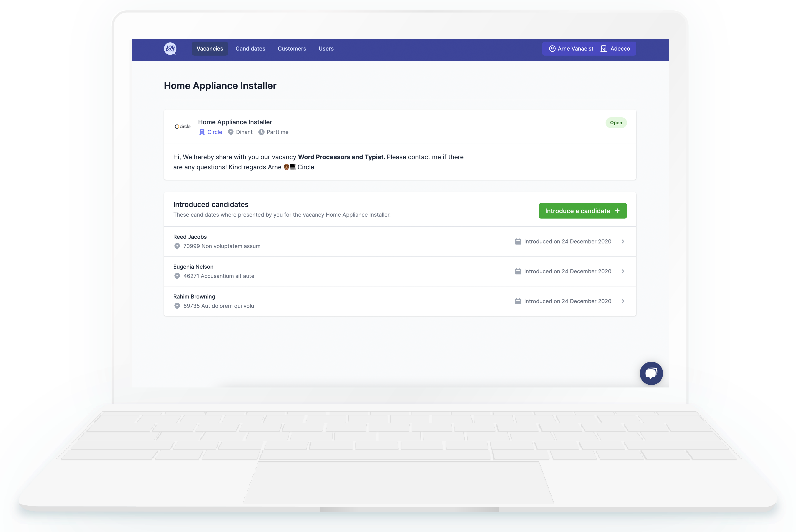The height and width of the screenshot is (532, 796).
Task: Follow the Circle company link
Action: 215,132
